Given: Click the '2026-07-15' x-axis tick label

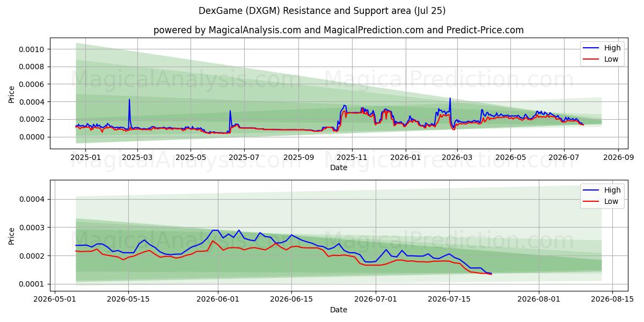Looking at the screenshot, I should tap(449, 300).
